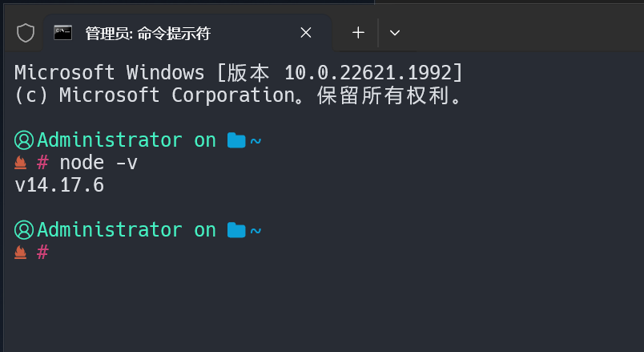Screen dimensions: 644x352
Task: Click the flame icon beside node -v
Action: click(x=22, y=164)
